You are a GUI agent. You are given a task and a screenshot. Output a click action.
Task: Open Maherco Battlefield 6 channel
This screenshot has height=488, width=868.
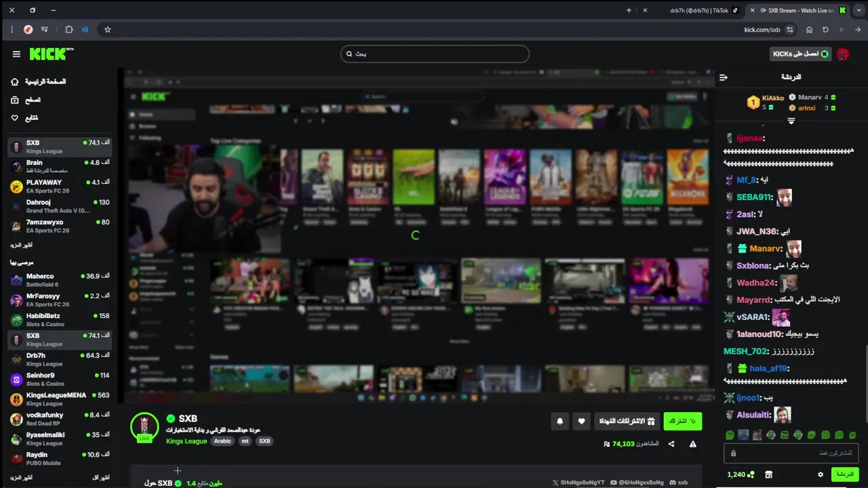(60, 280)
